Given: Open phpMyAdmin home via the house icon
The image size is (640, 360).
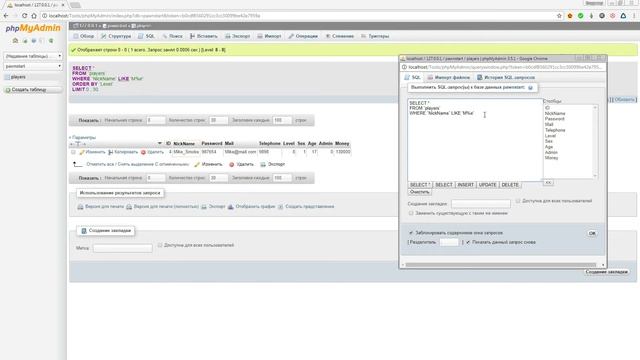Looking at the screenshot, I should tap(15, 40).
